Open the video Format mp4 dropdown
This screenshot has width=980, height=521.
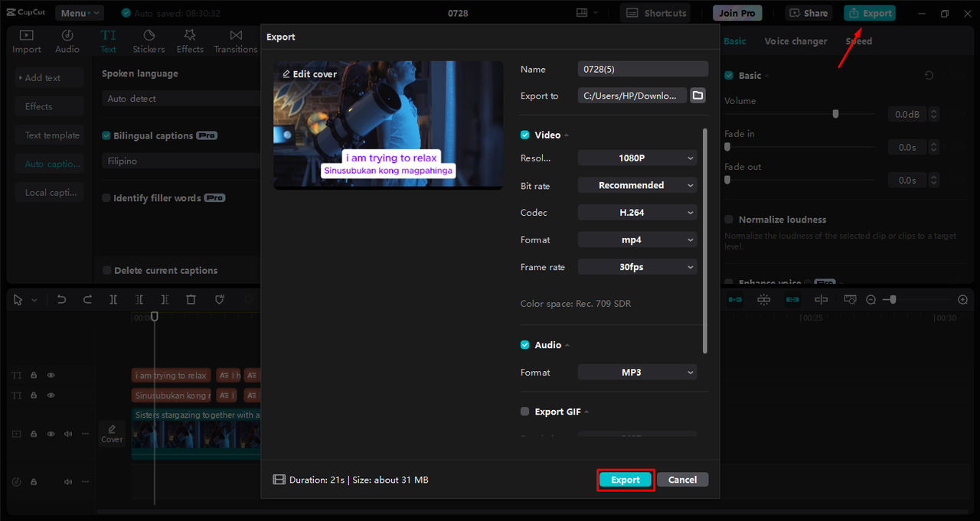coord(637,239)
